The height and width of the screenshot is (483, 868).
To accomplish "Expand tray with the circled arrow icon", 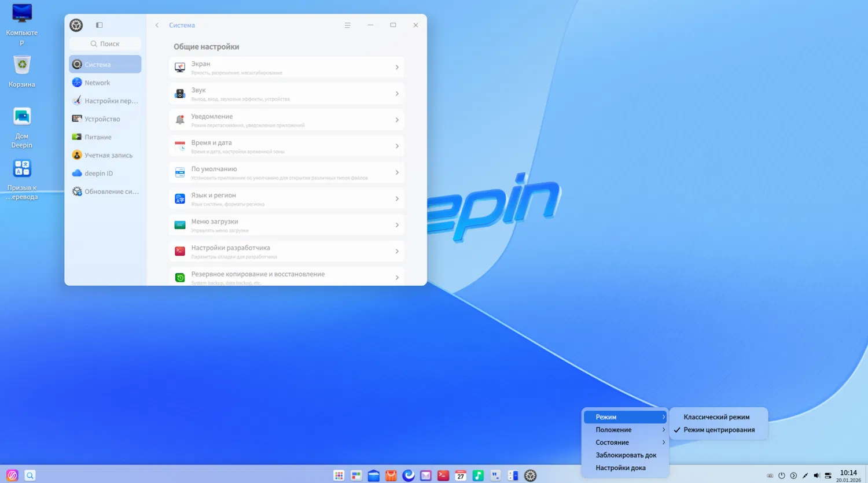I will [793, 475].
